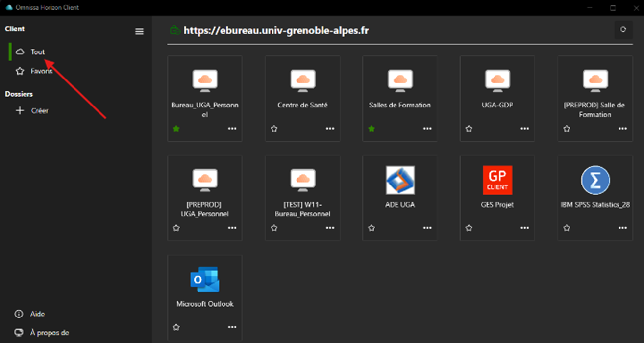Expand more options for Salles de Formation
The width and height of the screenshot is (644, 343).
(427, 129)
